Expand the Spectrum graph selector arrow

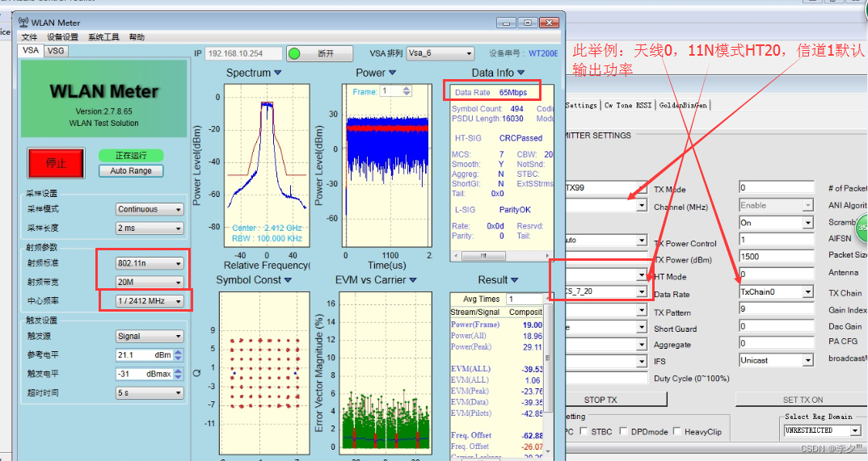(x=278, y=73)
